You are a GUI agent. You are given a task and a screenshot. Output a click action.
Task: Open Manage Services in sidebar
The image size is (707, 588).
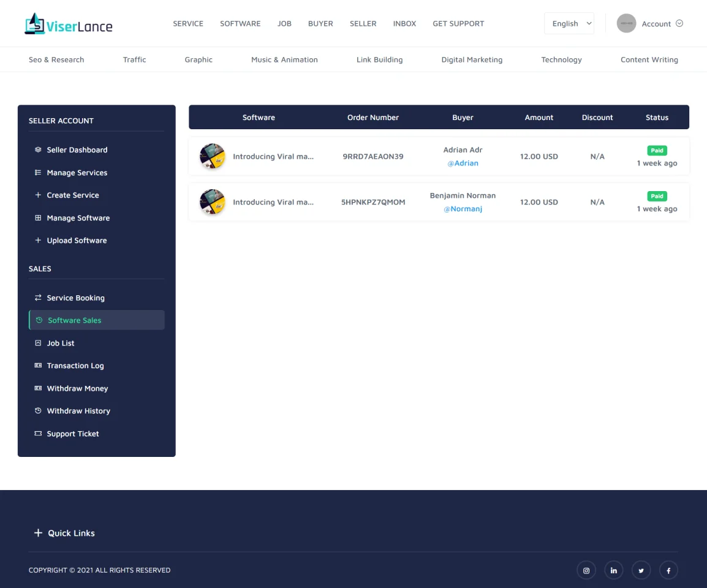[x=96, y=172]
